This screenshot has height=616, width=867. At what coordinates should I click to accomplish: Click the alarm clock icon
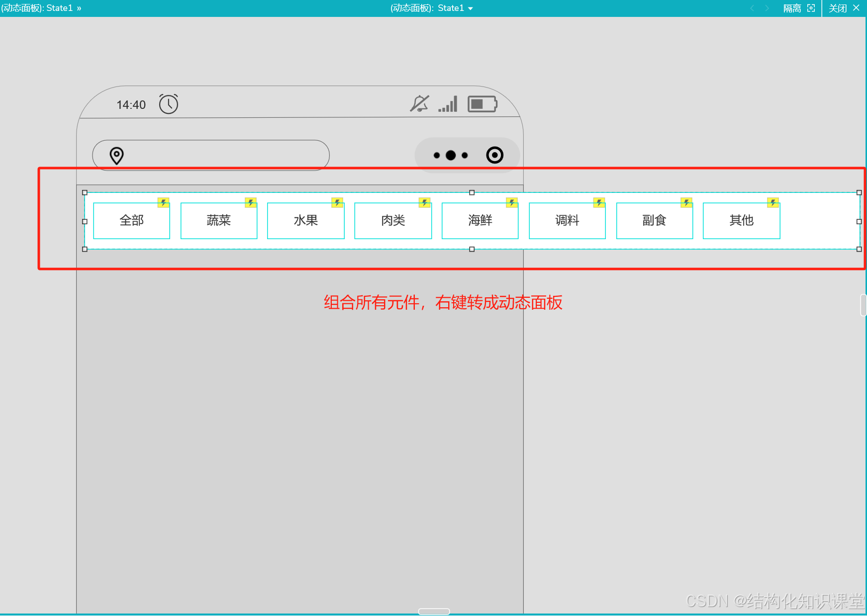click(x=169, y=104)
